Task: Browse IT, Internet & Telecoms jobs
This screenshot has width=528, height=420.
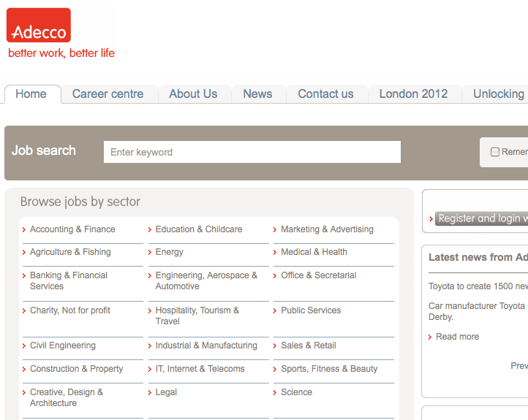Action: coord(200,369)
